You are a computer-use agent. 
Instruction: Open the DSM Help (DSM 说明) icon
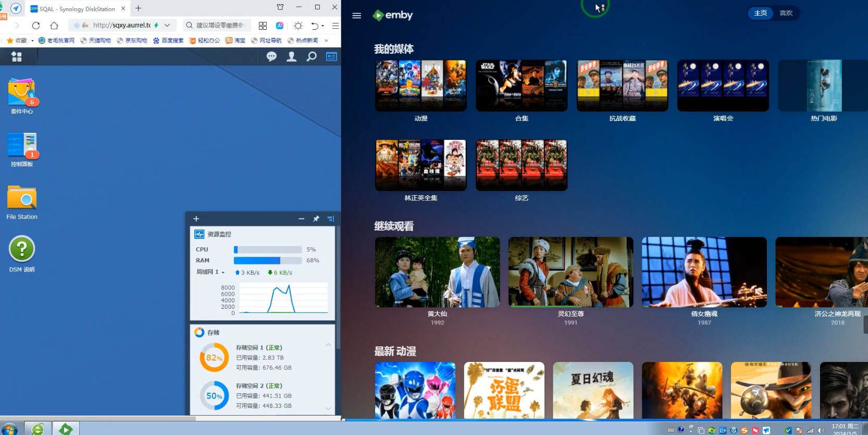pos(22,253)
